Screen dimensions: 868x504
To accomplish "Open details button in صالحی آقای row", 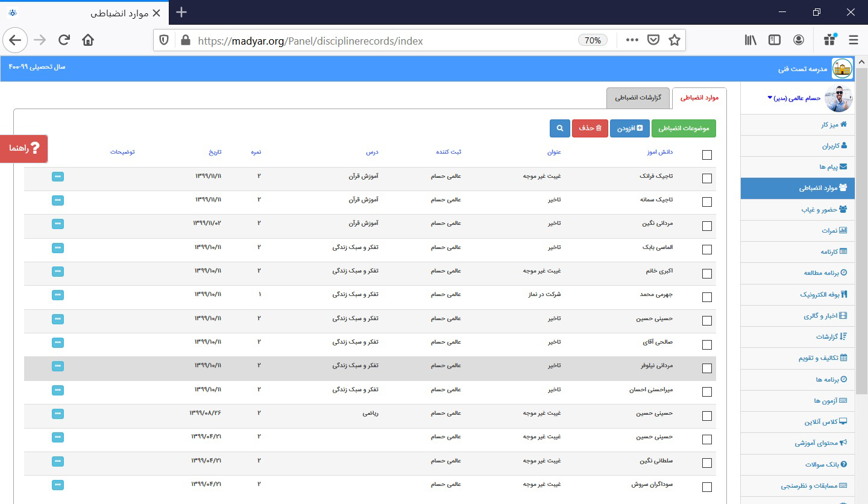I will [x=58, y=342].
